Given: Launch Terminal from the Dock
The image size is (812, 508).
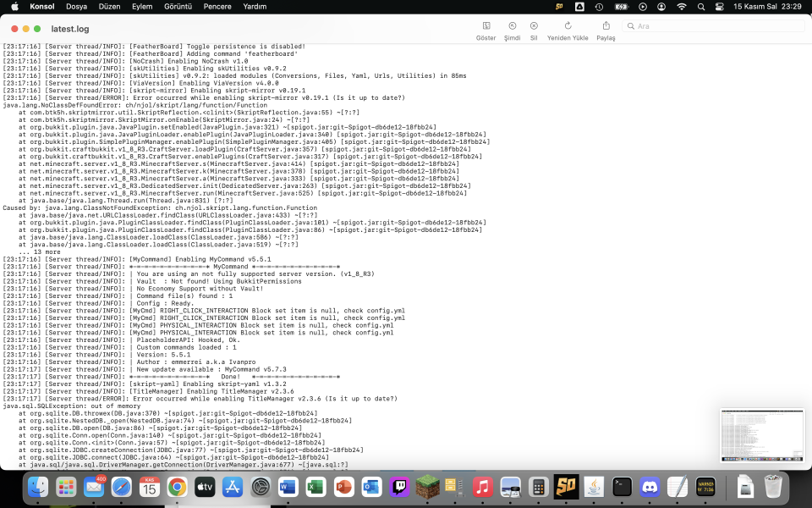Looking at the screenshot, I should [x=622, y=488].
